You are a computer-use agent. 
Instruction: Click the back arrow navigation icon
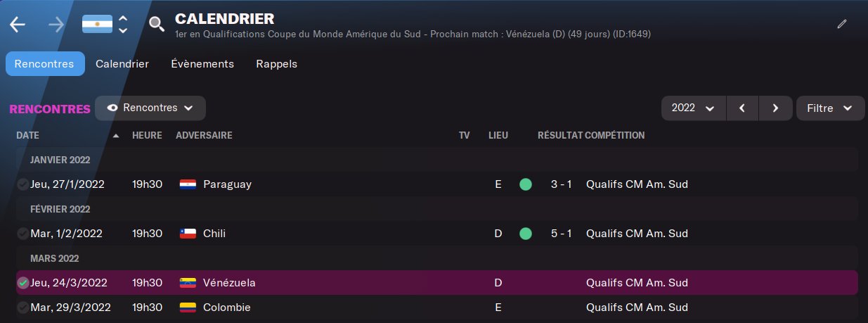click(18, 24)
